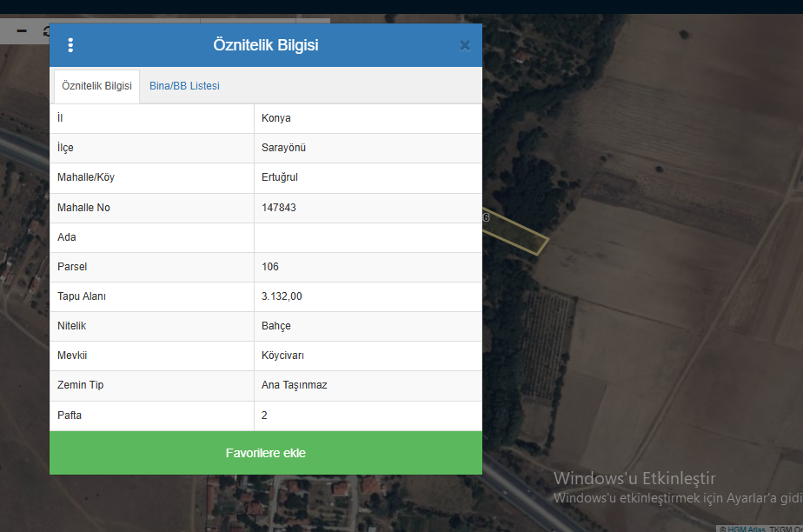This screenshot has height=532, width=803.
Task: Click the Köycivarı value in Mevkii row
Action: 282,356
